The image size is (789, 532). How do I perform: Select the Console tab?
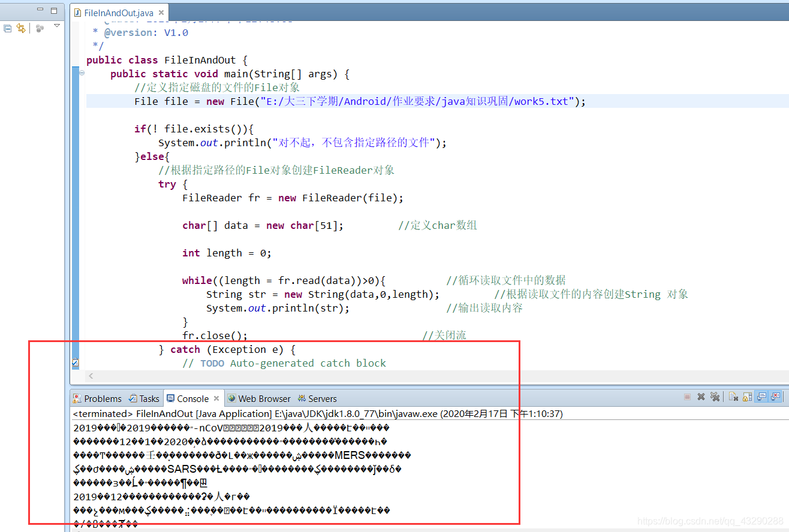pyautogui.click(x=193, y=398)
